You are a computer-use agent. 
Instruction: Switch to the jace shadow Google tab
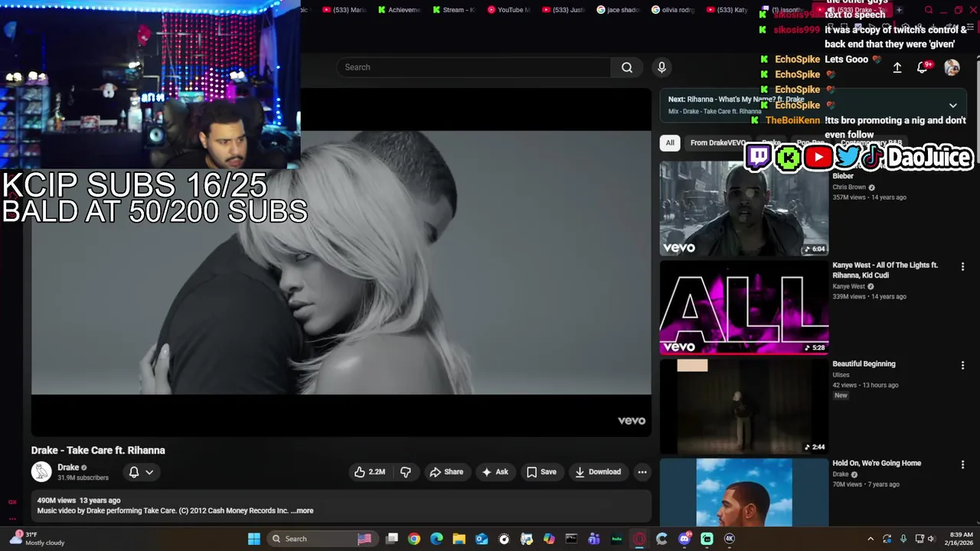click(x=619, y=10)
